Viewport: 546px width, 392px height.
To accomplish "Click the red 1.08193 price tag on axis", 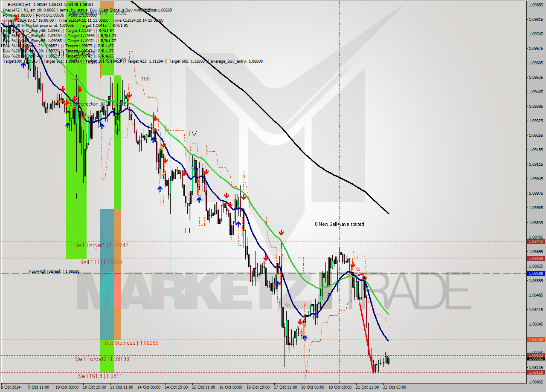I will point(536,355).
